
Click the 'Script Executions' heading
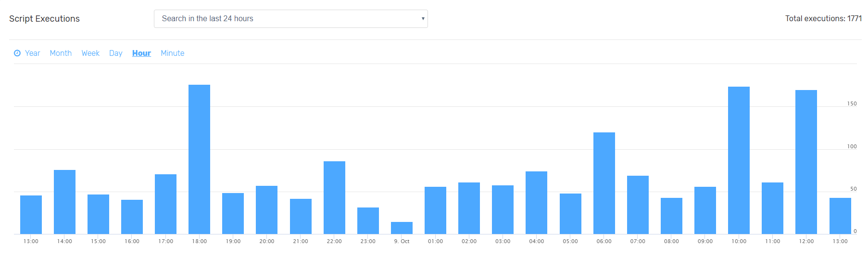click(x=44, y=19)
